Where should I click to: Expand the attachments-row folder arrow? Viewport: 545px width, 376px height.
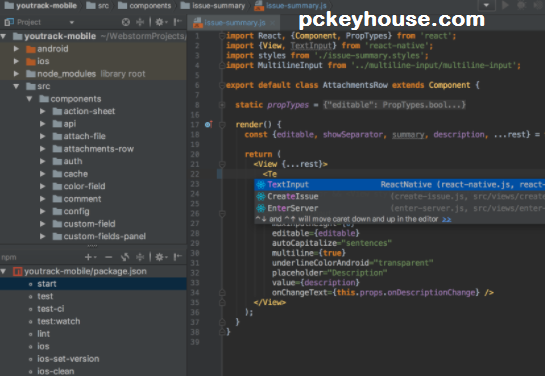pyautogui.click(x=42, y=149)
